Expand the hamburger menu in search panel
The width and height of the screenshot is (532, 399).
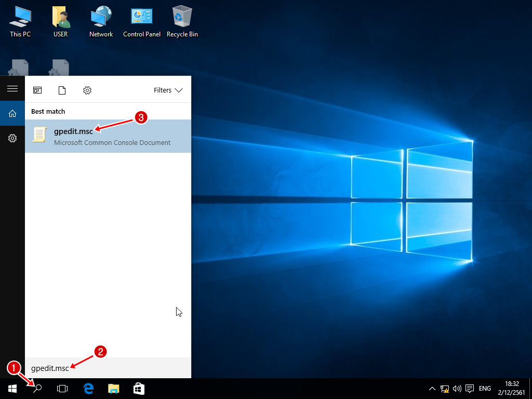(x=12, y=89)
